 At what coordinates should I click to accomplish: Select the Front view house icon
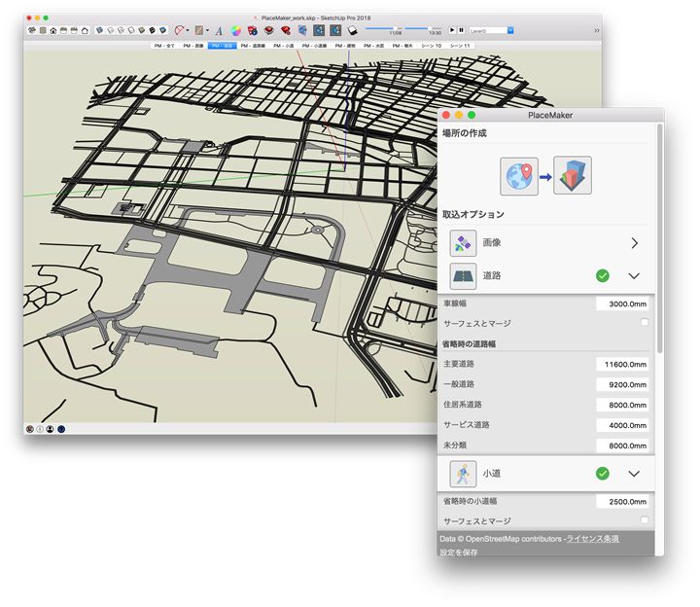pyautogui.click(x=53, y=31)
